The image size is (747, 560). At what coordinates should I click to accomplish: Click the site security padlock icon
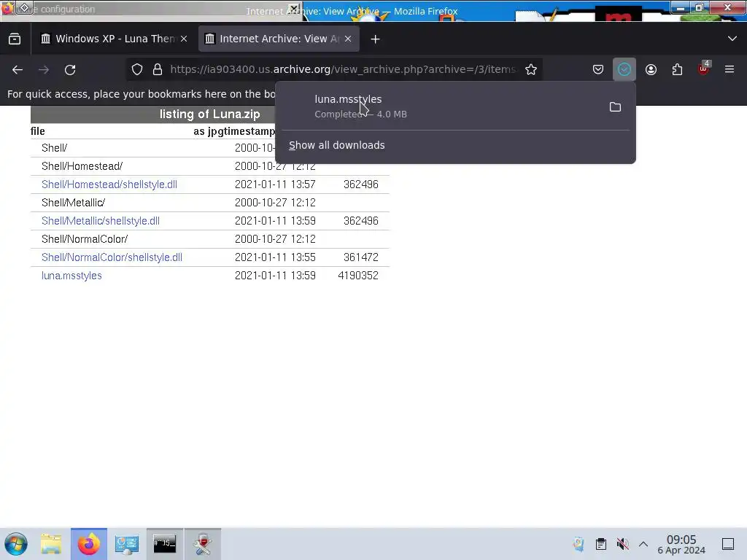tap(158, 69)
